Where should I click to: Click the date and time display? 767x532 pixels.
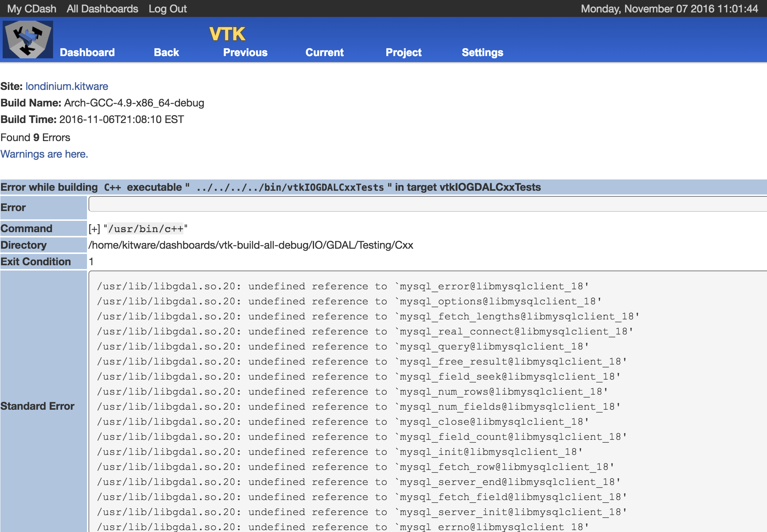669,9
